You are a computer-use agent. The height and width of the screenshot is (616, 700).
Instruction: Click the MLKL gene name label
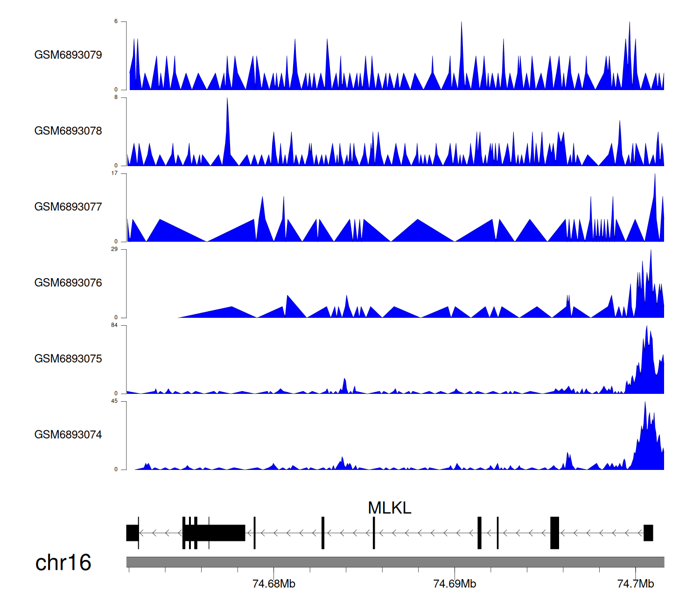[x=389, y=508]
